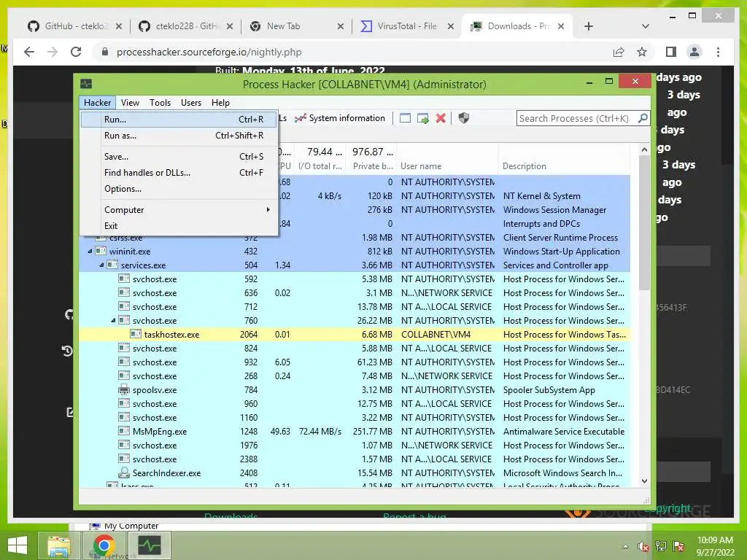Click Process Hacker title bar app icon
This screenshot has width=747, height=560.
(x=86, y=84)
